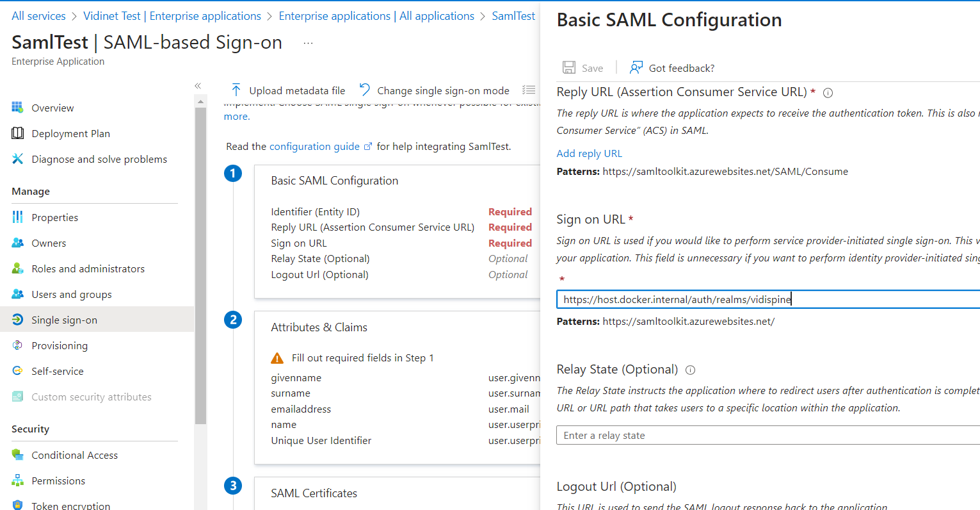Open Deployment Plan book icon

tap(17, 133)
